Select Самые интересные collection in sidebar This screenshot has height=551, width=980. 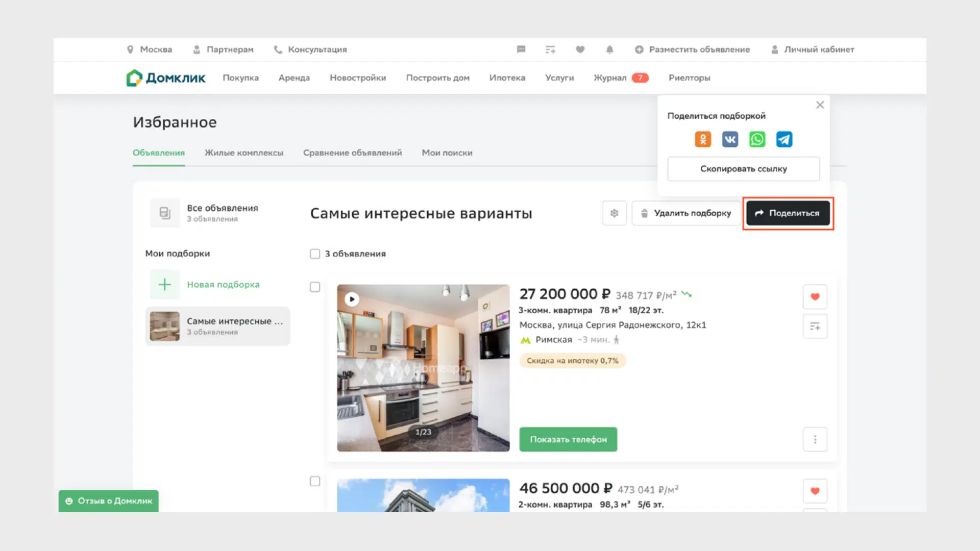[x=218, y=327]
